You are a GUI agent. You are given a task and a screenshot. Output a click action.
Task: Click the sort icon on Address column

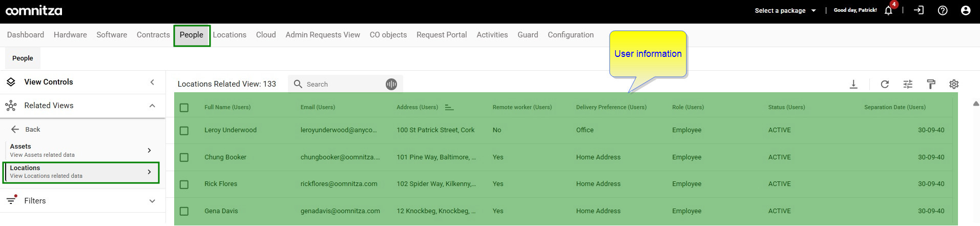[449, 107]
